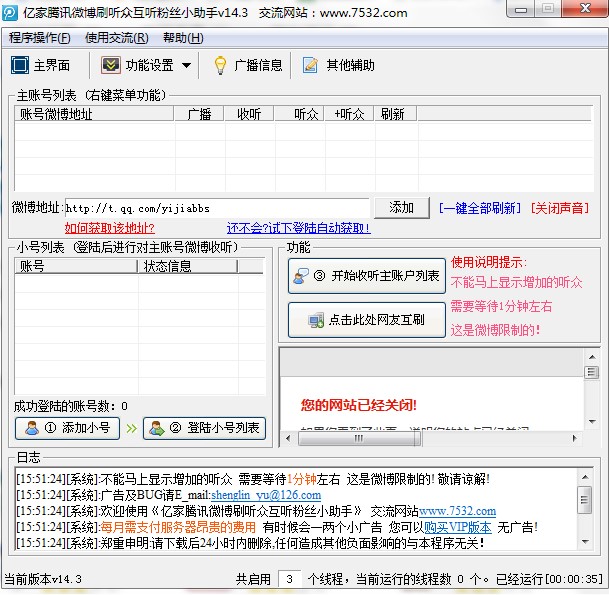Click the 微博地址 URL input field

217,208
